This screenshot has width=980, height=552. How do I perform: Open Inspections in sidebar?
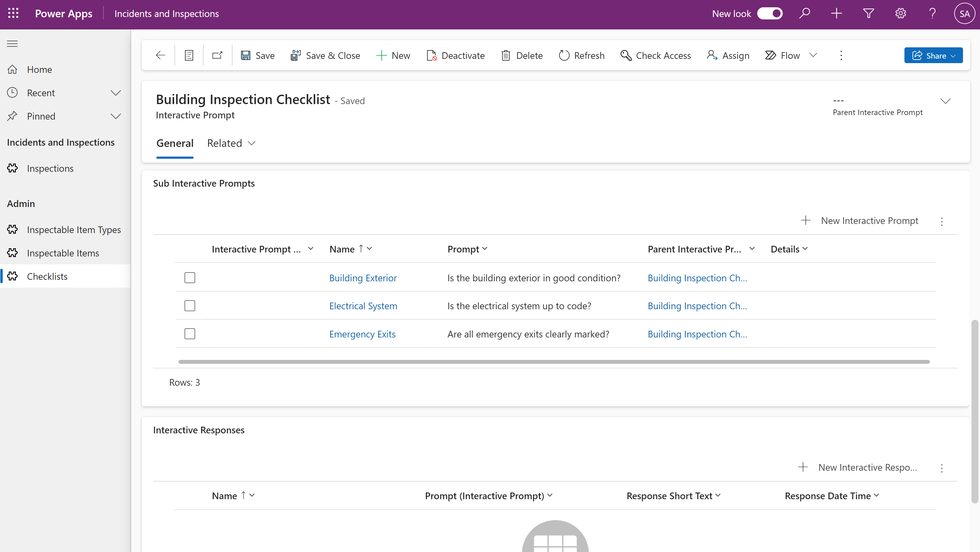(66, 168)
